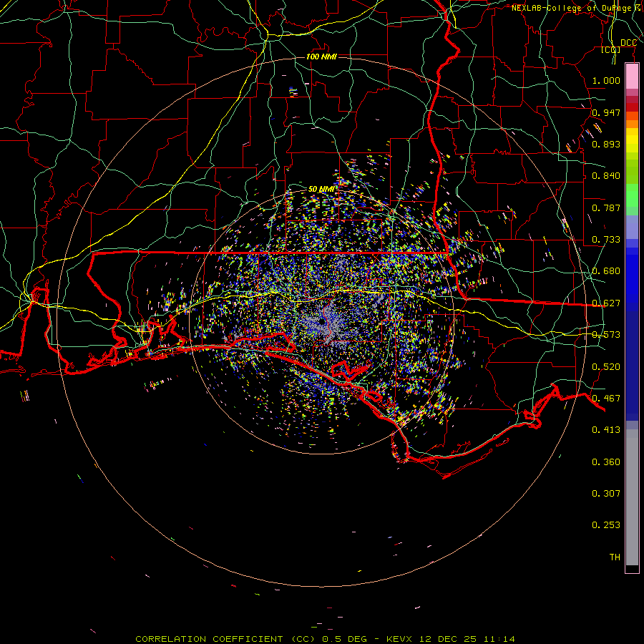Click the 0.947 scale value

click(606, 112)
